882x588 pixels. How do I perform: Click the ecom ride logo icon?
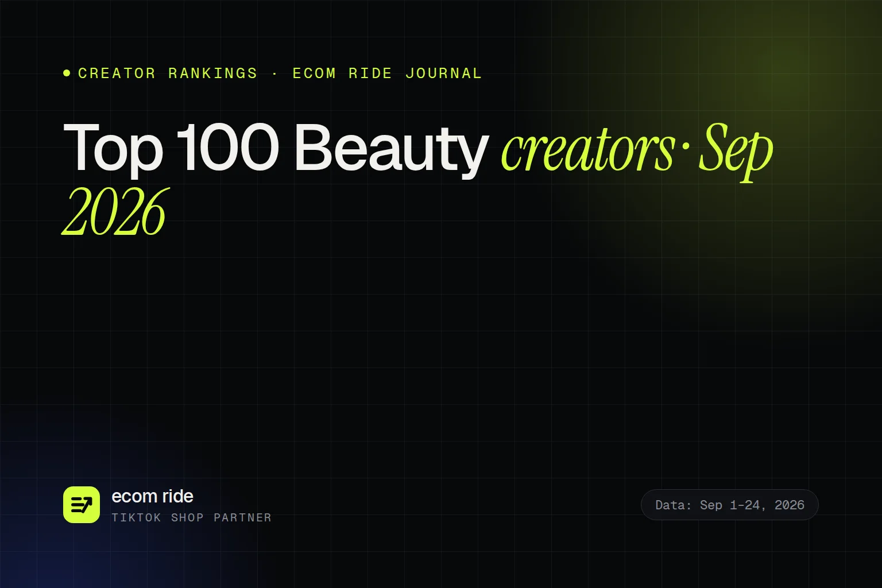(x=82, y=505)
